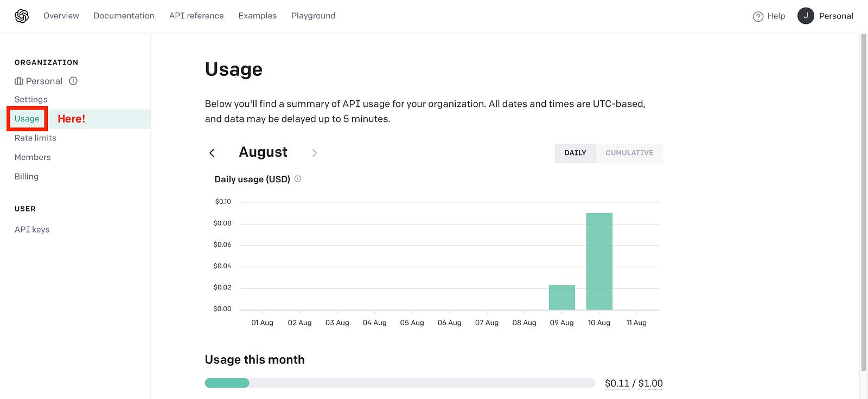Open Documentation in top navigation
Screen dimensions: 868x399
[x=124, y=16]
